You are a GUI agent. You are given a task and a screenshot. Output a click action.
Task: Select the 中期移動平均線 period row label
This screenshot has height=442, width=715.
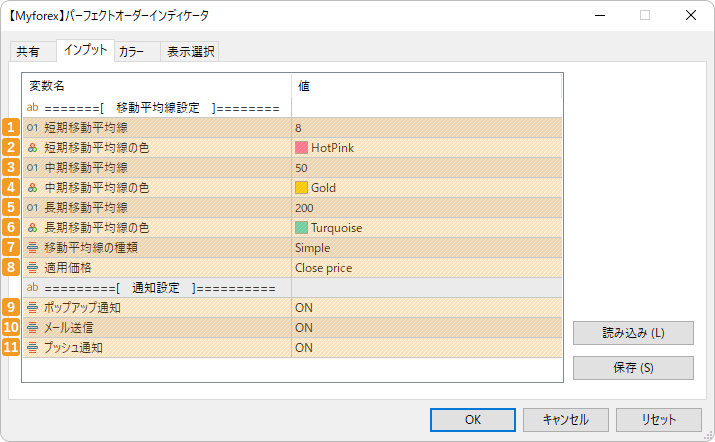coord(86,168)
